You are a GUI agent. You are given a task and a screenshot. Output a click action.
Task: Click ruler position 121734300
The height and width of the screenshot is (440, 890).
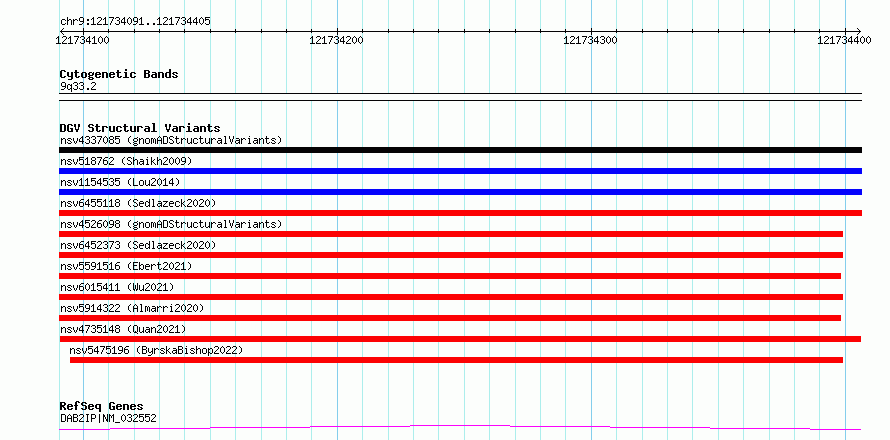click(590, 40)
